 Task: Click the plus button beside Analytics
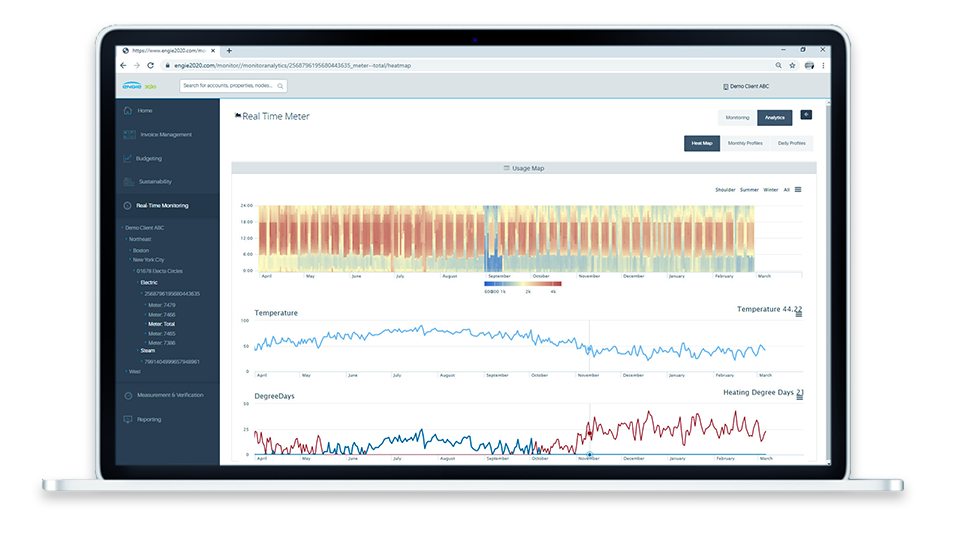click(806, 115)
